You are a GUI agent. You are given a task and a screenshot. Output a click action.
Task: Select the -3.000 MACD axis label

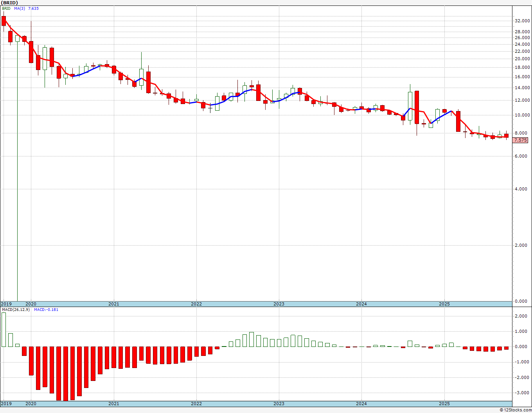522,393
